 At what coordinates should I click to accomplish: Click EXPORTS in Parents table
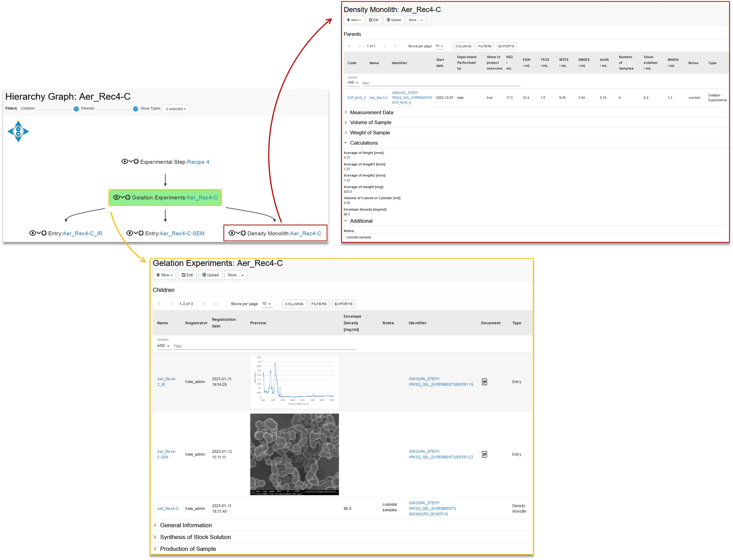pos(506,46)
